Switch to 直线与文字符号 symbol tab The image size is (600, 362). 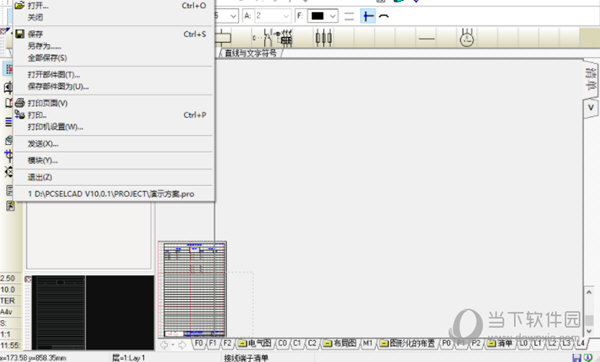click(x=251, y=53)
